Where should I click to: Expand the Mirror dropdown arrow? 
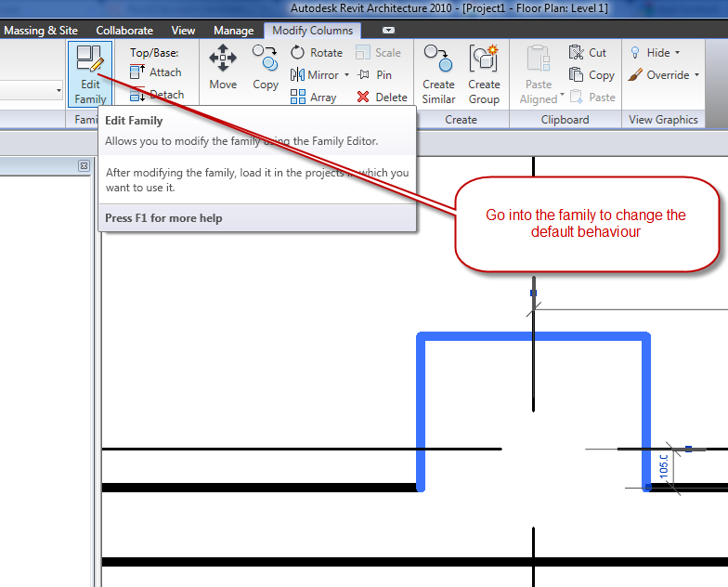[x=346, y=75]
